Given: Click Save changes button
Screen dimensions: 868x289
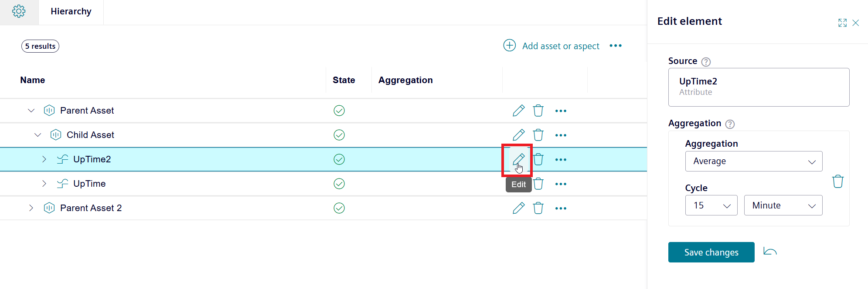Looking at the screenshot, I should (x=711, y=252).
